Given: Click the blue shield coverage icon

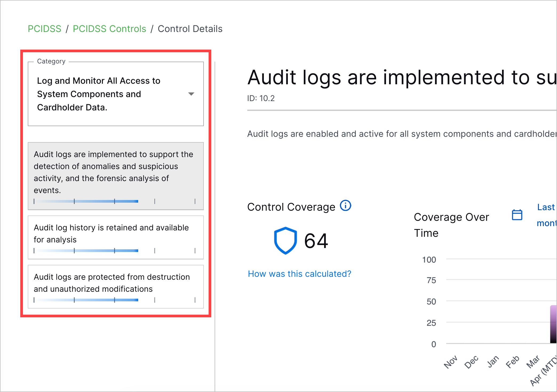Looking at the screenshot, I should pyautogui.click(x=285, y=241).
